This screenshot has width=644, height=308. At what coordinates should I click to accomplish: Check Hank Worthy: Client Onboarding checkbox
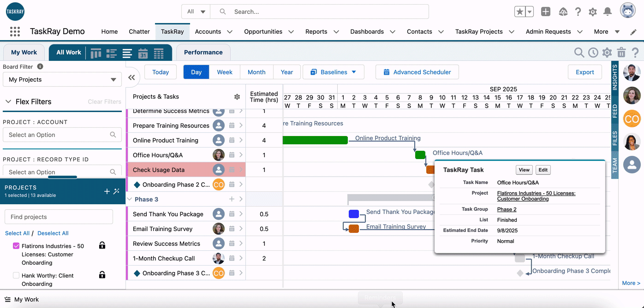click(16, 276)
